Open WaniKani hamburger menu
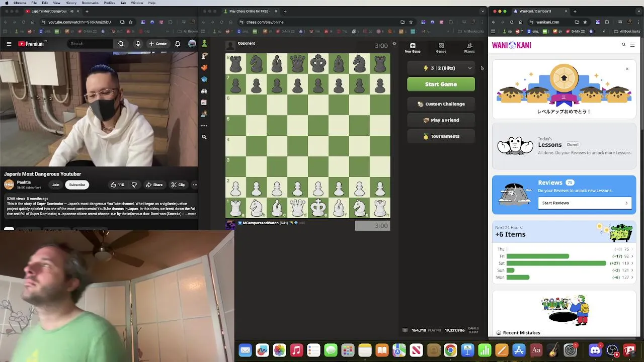 [632, 45]
